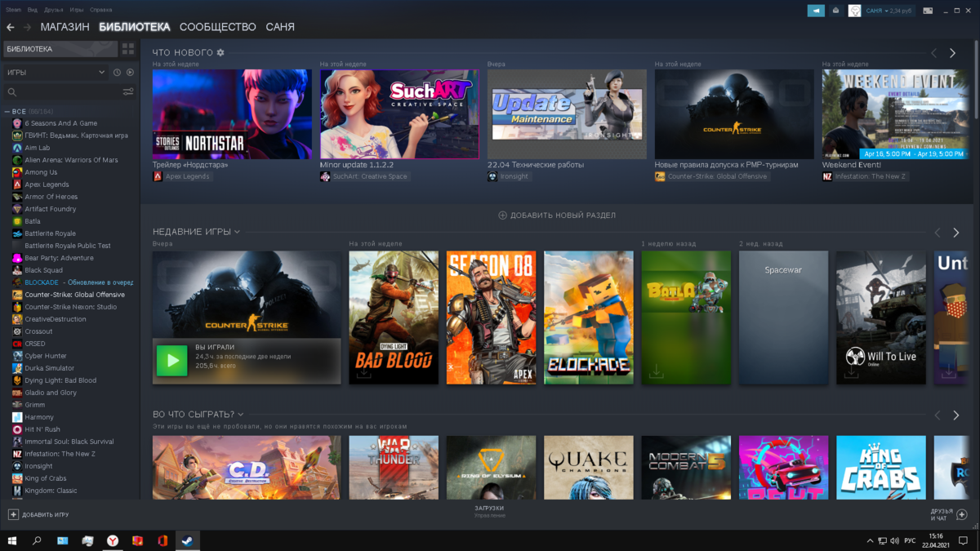Click the Apex Legends icon in game list

[17, 184]
